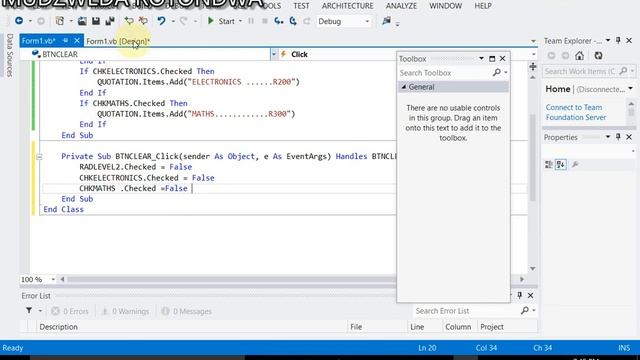Collapse the General toolbox group

pos(404,87)
